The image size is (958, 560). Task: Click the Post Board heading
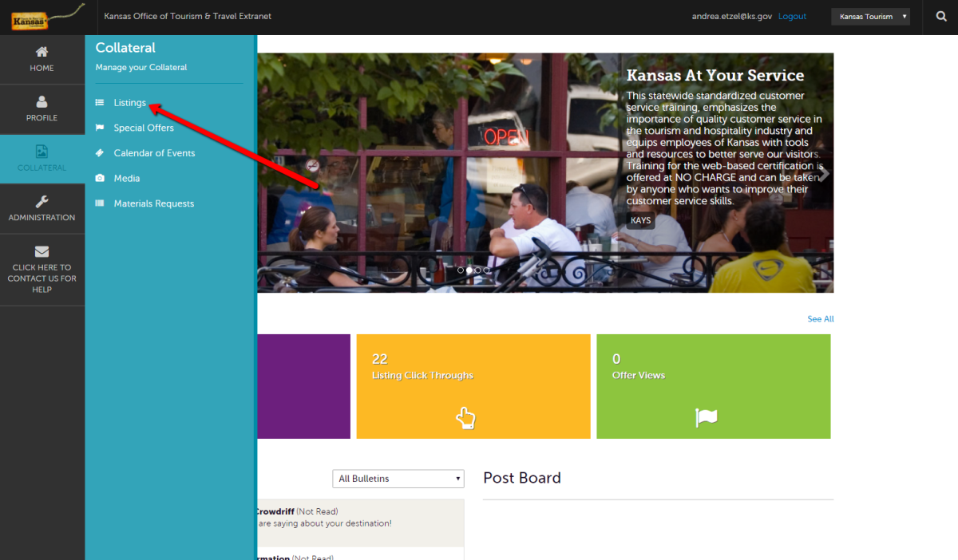point(522,478)
